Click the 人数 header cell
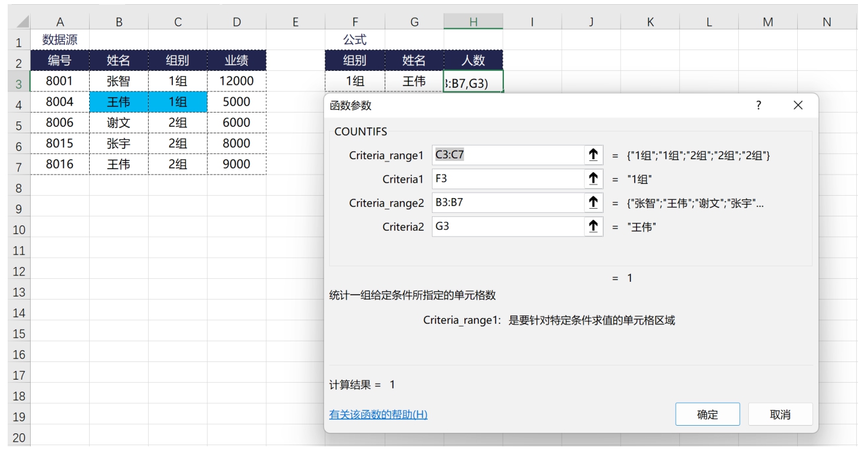868x454 pixels. (473, 60)
